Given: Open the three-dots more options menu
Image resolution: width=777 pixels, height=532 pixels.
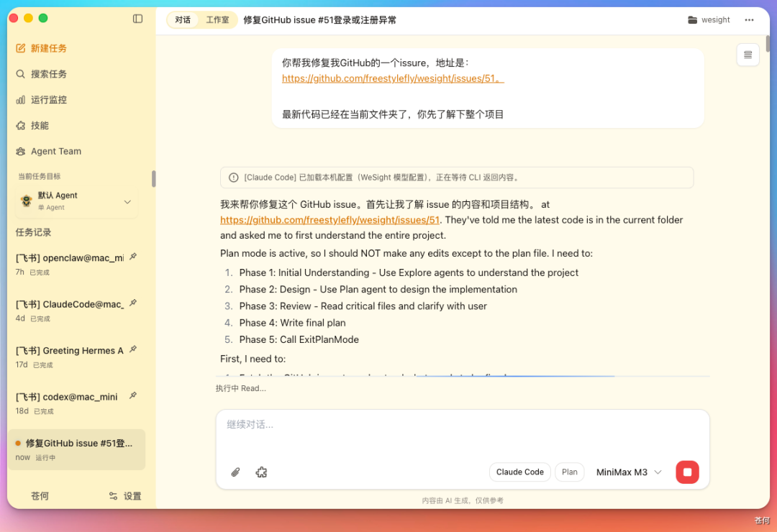Looking at the screenshot, I should [749, 20].
